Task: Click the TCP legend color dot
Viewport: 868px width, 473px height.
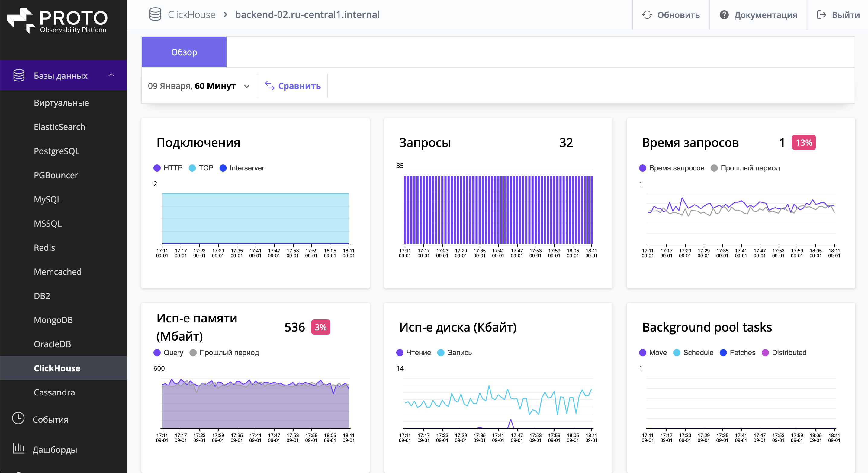Action: (x=192, y=168)
